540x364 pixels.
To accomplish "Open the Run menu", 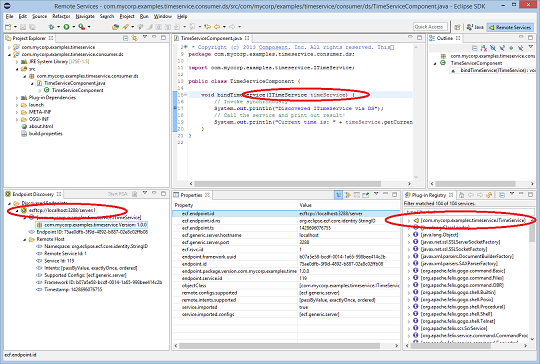I will (x=144, y=16).
